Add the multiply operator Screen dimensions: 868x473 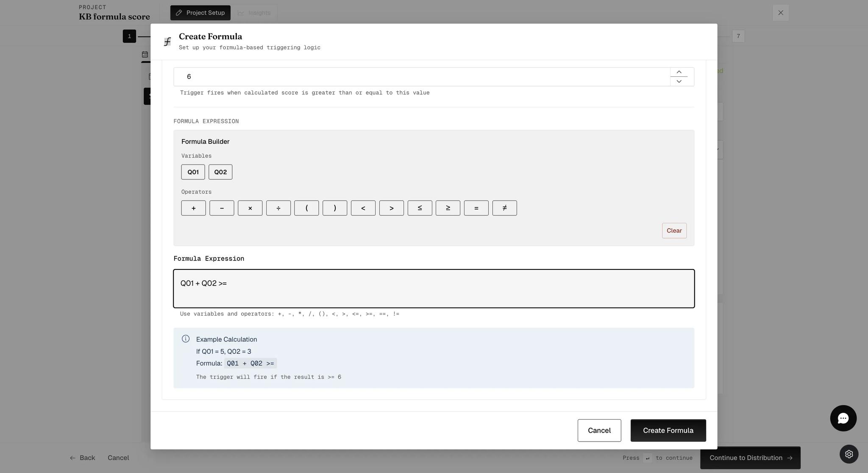pos(250,208)
